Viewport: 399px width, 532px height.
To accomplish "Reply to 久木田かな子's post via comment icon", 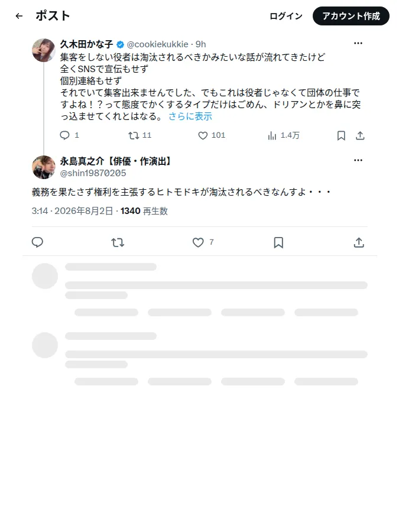I will 64,135.
